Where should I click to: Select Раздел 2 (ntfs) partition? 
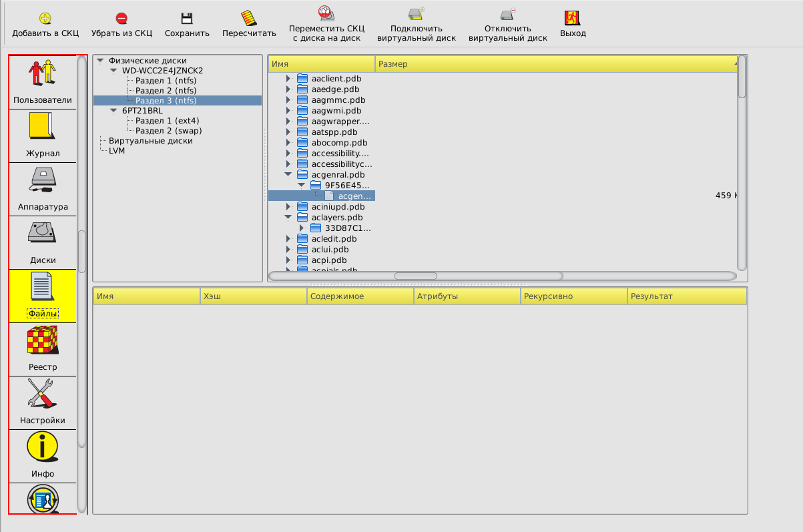[166, 90]
